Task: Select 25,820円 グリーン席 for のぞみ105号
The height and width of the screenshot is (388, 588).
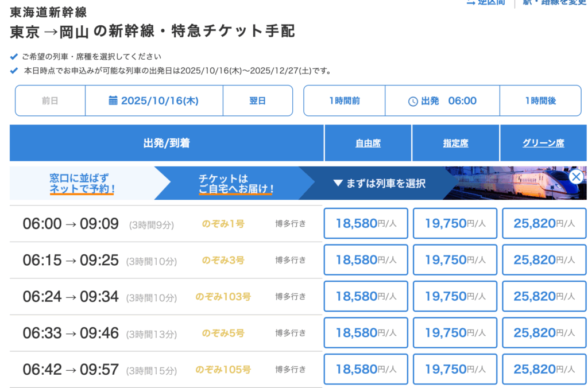Action: tap(544, 369)
